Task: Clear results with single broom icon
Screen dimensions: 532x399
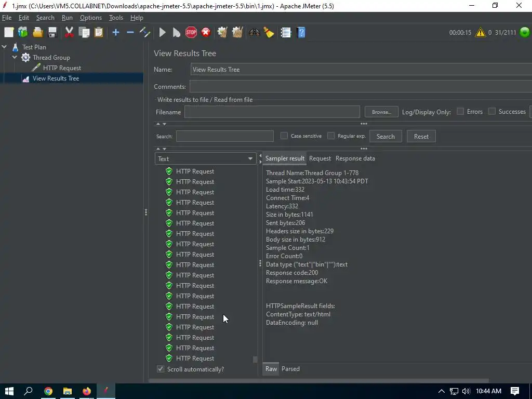Action: click(222, 33)
